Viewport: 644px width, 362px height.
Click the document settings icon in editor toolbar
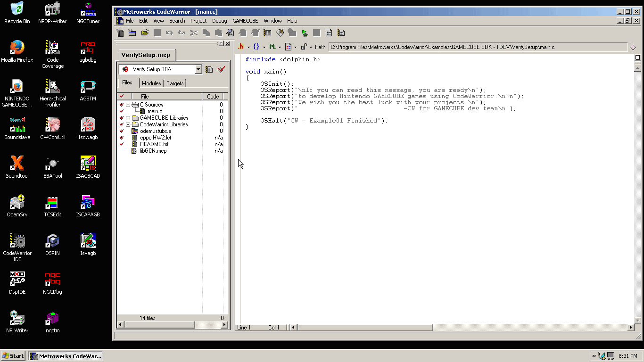(288, 47)
